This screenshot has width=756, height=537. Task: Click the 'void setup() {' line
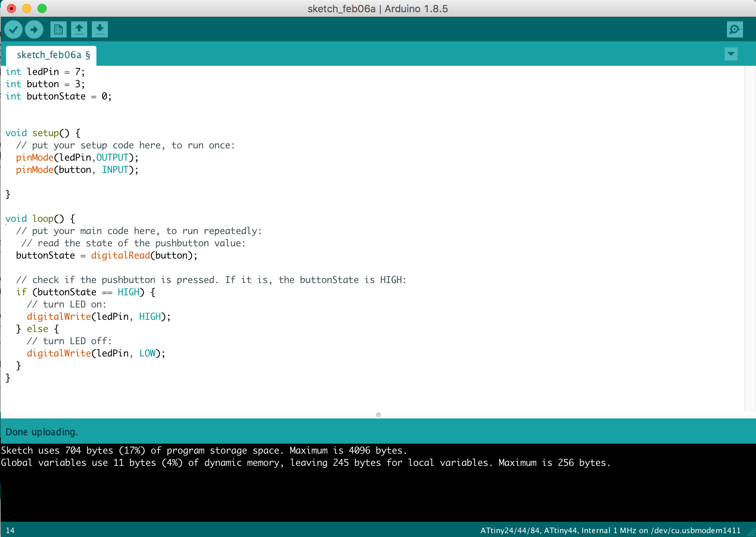pos(43,133)
